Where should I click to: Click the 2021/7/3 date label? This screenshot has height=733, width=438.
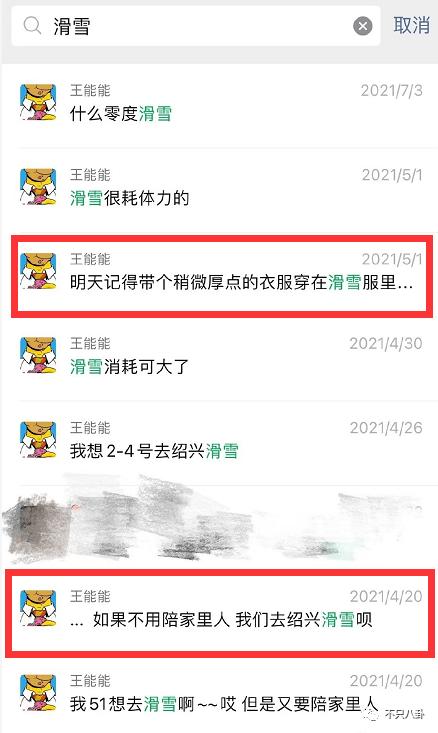[391, 90]
